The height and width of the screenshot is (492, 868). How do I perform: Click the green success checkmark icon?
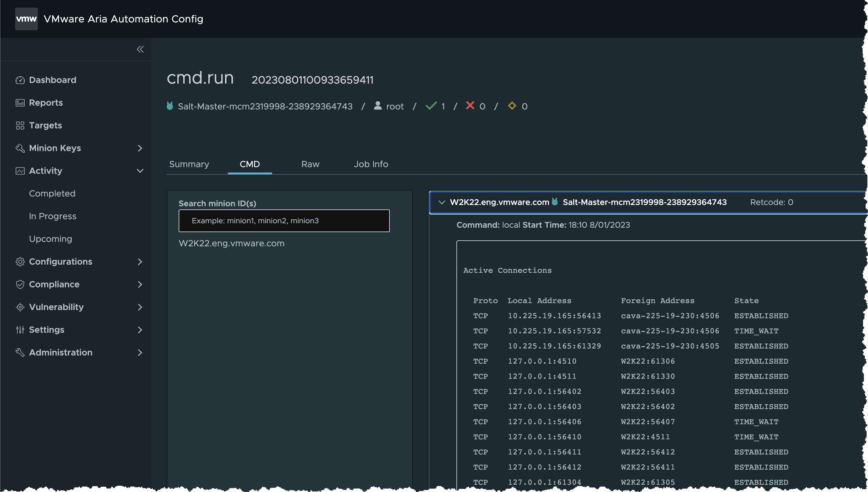(431, 106)
